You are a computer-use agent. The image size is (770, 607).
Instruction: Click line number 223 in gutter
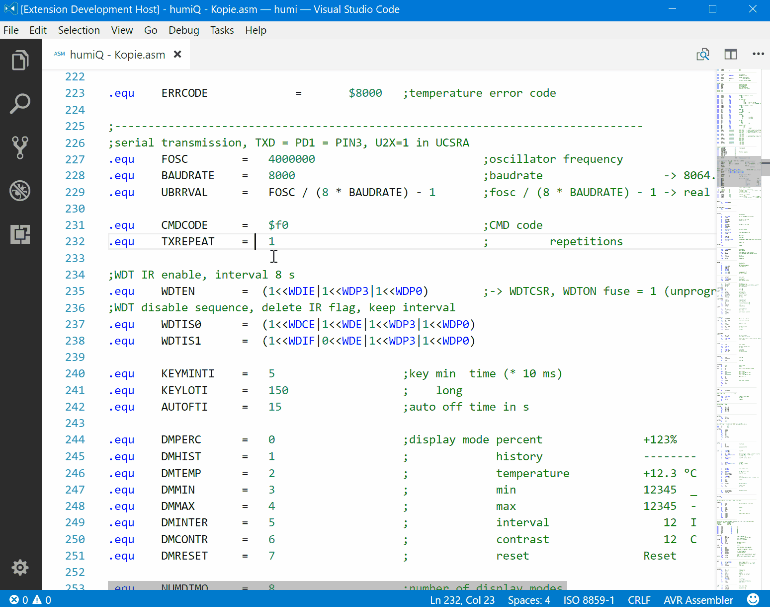tap(75, 93)
